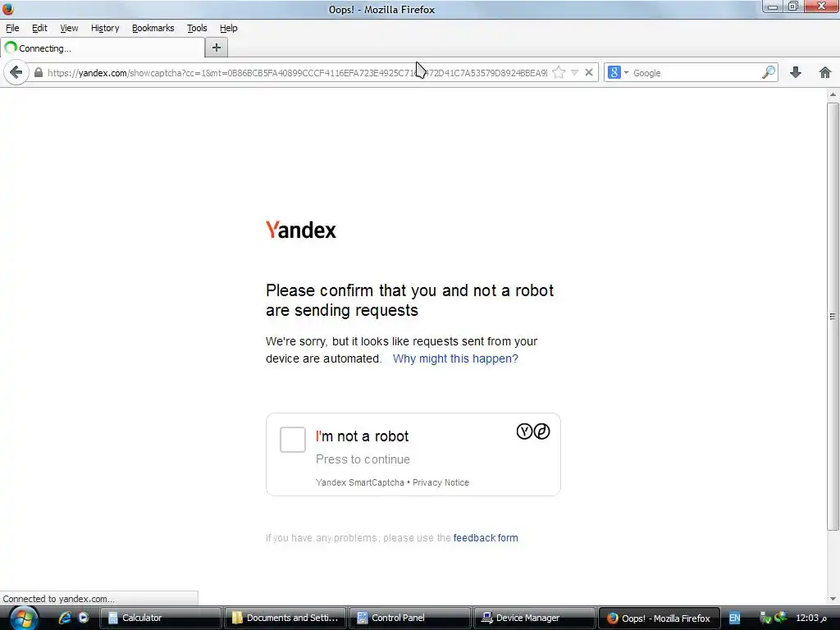The height and width of the screenshot is (630, 840).
Task: Focus the address bar URL field
Action: (297, 73)
